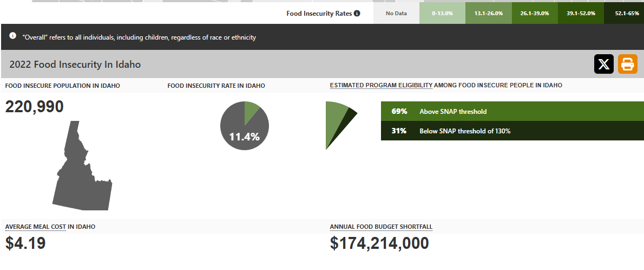Select the 13.1-26.0% legend swatch
644x270 pixels.
488,13
